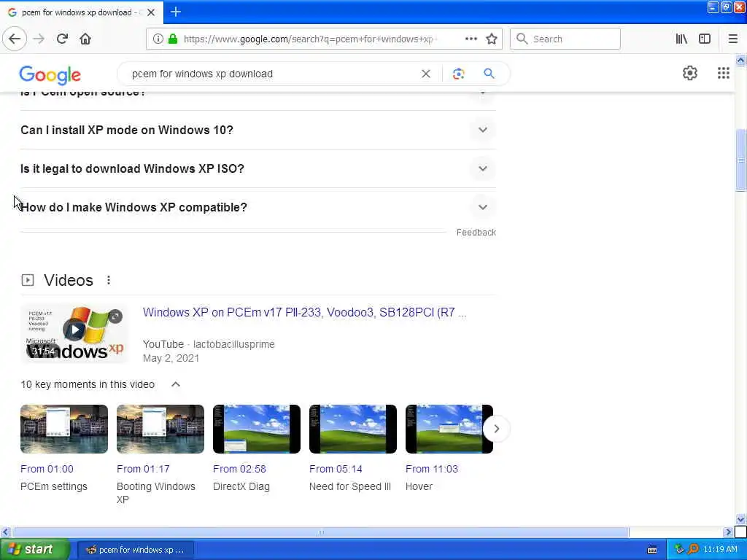Image resolution: width=747 pixels, height=560 pixels.
Task: Open the browser home page
Action: click(x=85, y=39)
